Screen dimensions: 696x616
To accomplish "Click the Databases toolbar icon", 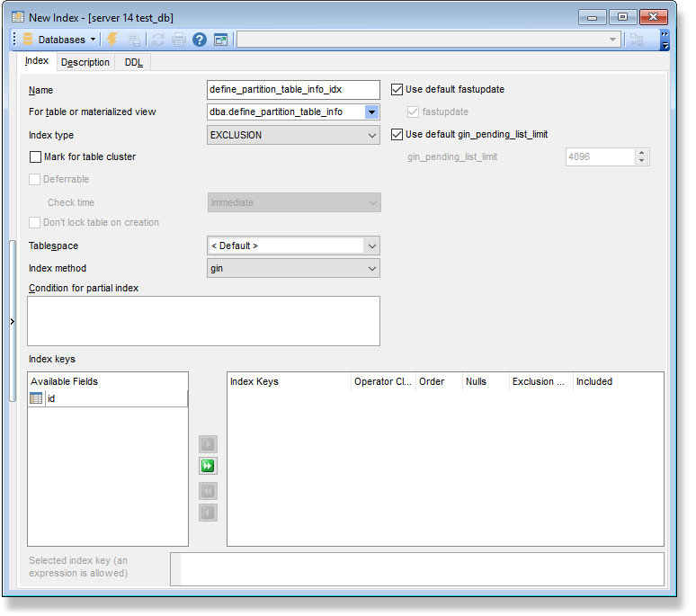I will 28,40.
